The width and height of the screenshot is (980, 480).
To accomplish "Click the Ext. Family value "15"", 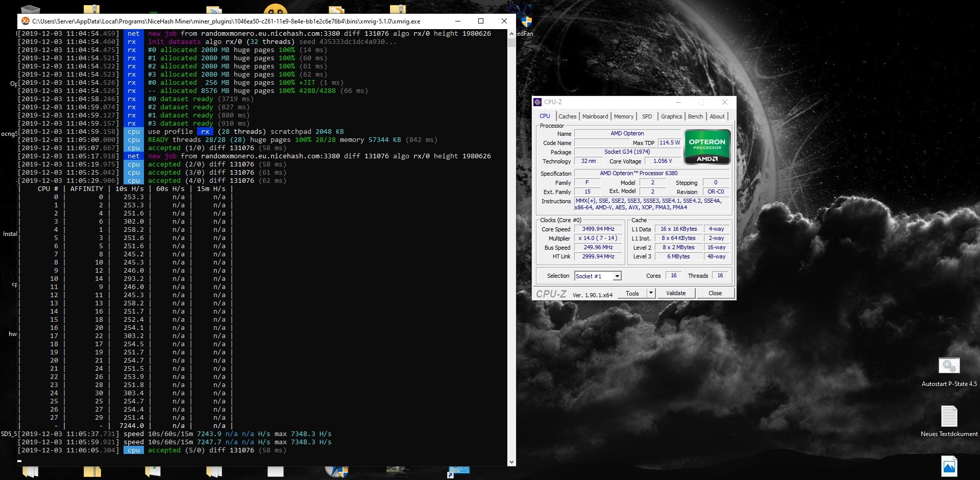I will click(587, 191).
